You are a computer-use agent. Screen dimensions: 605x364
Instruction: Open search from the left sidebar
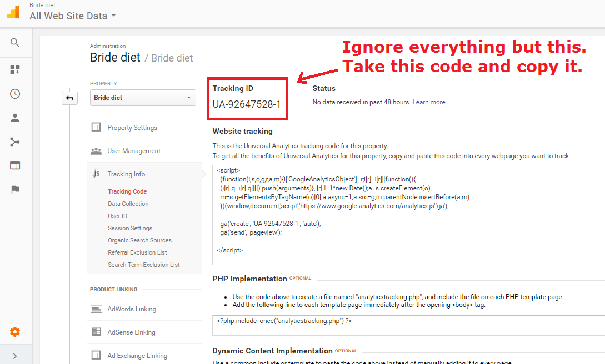pyautogui.click(x=14, y=43)
